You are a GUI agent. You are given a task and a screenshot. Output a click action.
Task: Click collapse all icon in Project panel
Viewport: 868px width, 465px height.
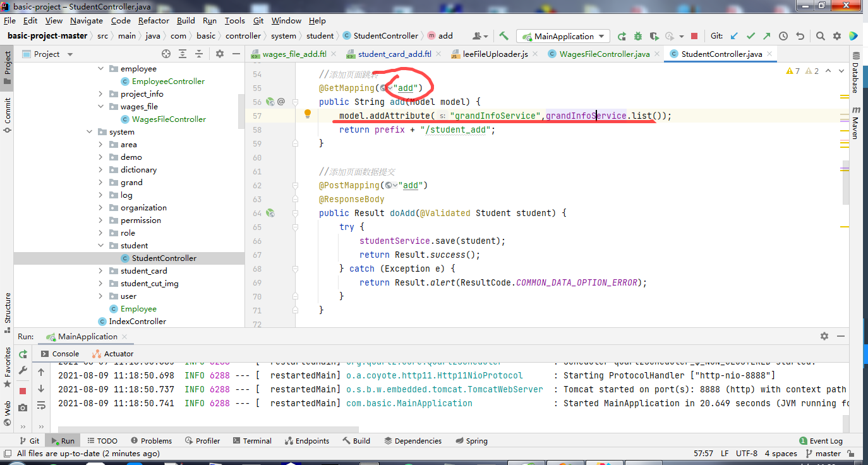(x=198, y=54)
